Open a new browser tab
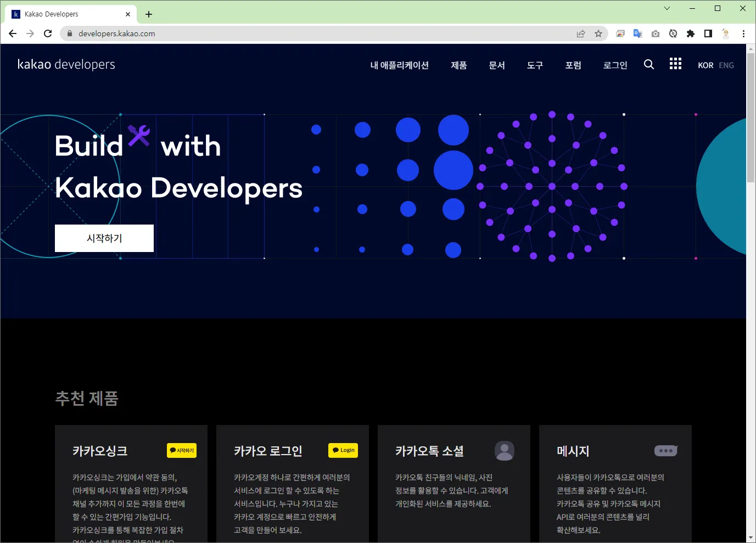The height and width of the screenshot is (543, 756). pyautogui.click(x=149, y=14)
